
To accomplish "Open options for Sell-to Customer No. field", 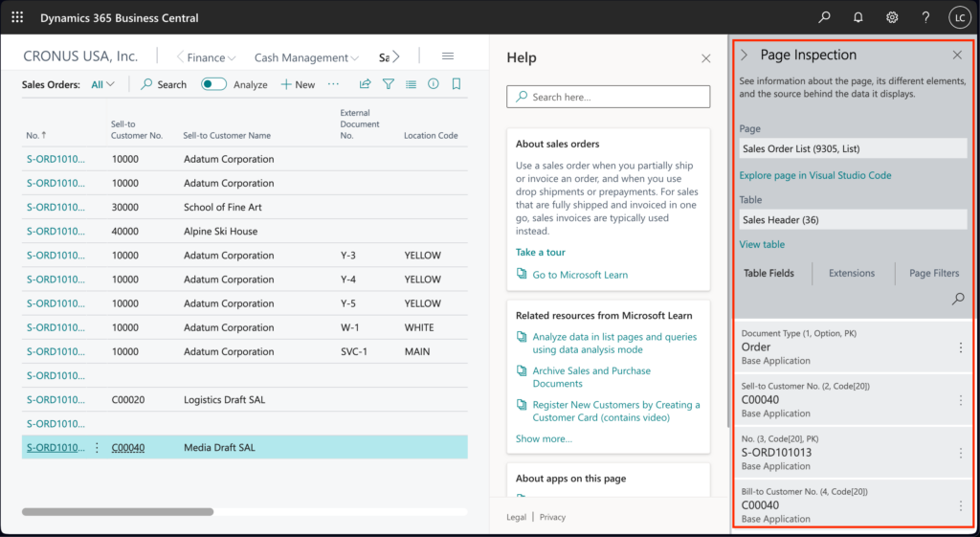I will pos(961,400).
